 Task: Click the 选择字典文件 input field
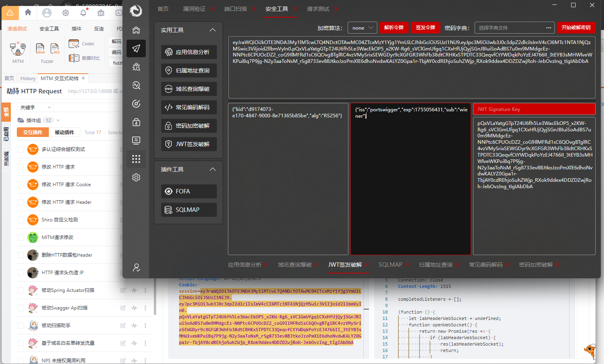click(x=509, y=27)
